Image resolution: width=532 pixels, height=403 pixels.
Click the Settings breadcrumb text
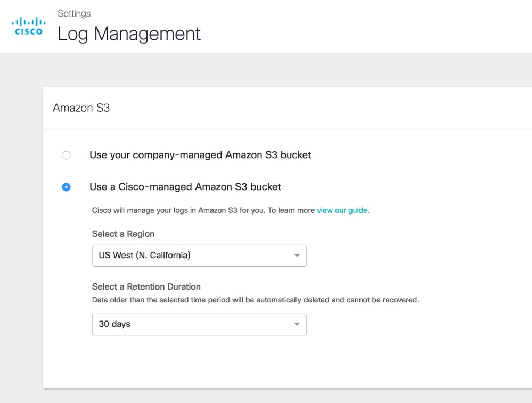tap(74, 13)
